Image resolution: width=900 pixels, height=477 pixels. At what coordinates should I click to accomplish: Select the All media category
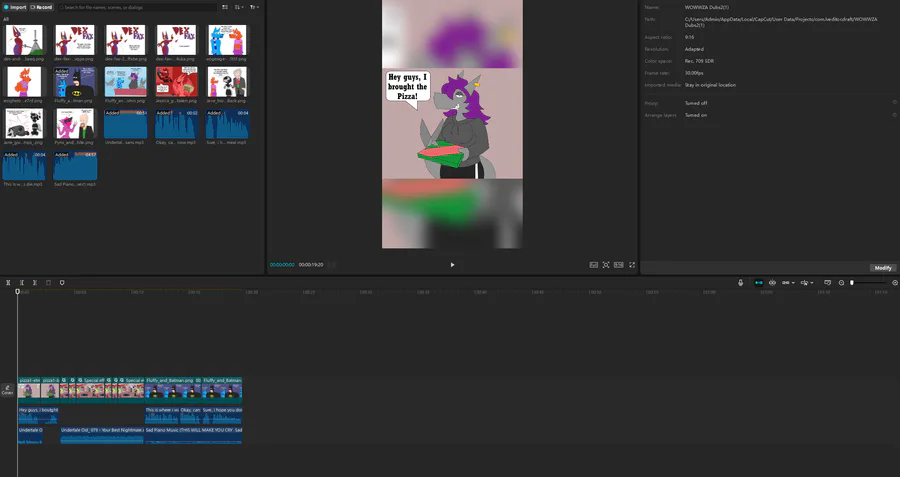pyautogui.click(x=6, y=19)
